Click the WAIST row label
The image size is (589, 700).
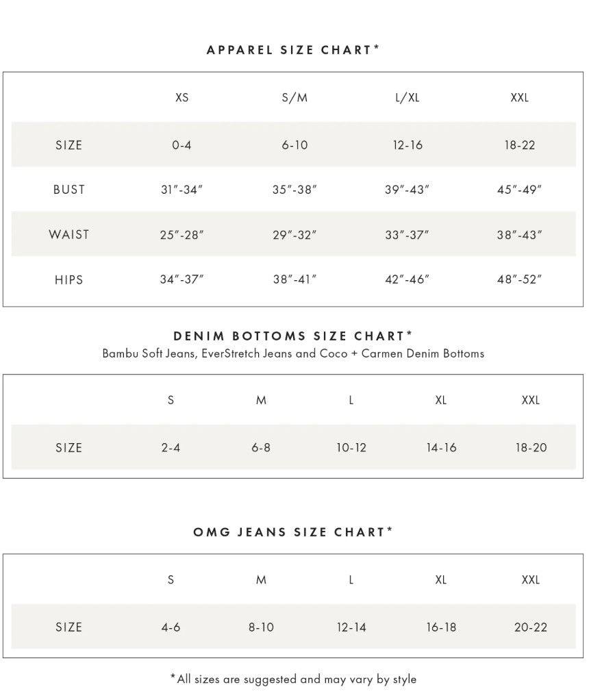[x=68, y=234]
